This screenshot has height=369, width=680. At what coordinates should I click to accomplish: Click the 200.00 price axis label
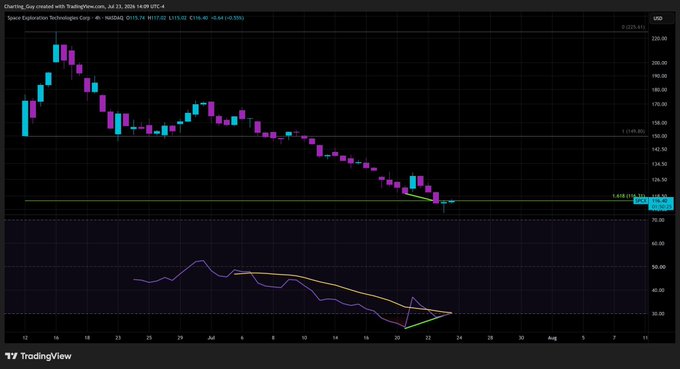[x=659, y=63]
